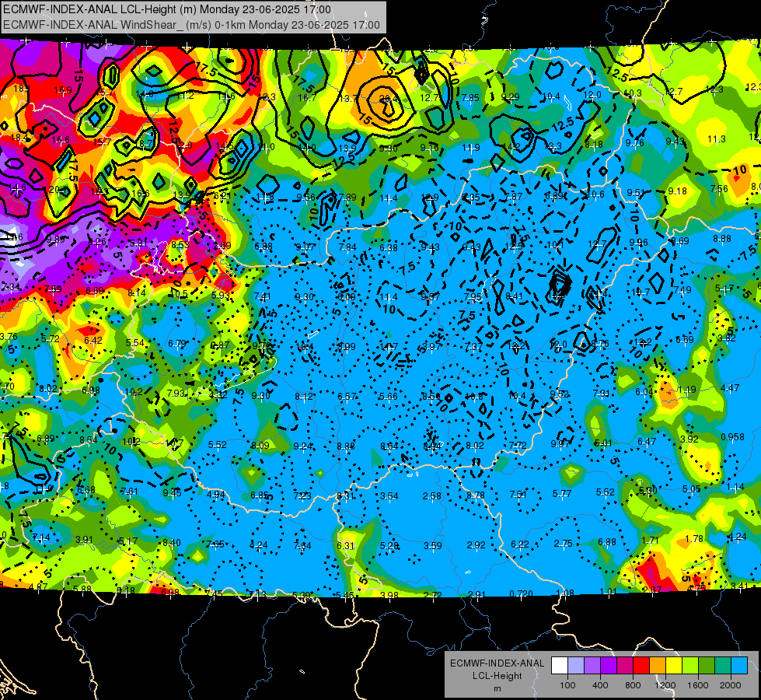Click the legend tick label 2000
Viewport: 761px width, 700px height.
coord(731,685)
